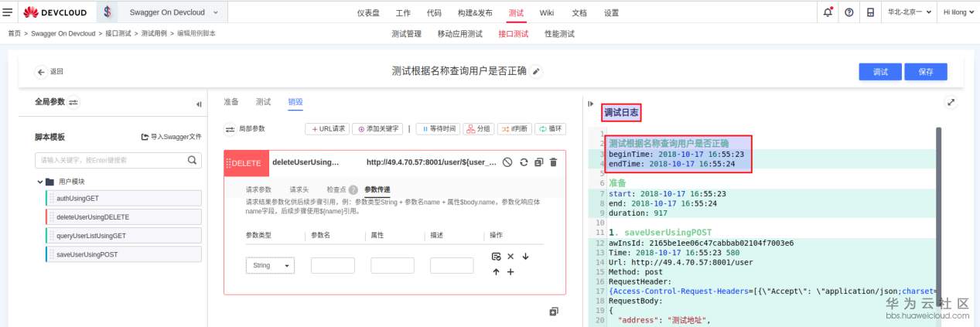Edit the test case title with pencil icon
Viewport: 980px width, 327px height.
[537, 71]
